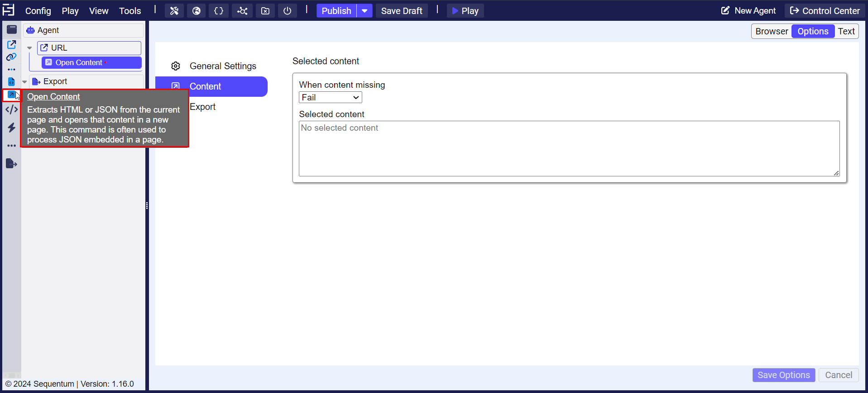Screen dimensions: 868x393
Task: Select the Export tree node
Action: coord(86,81)
